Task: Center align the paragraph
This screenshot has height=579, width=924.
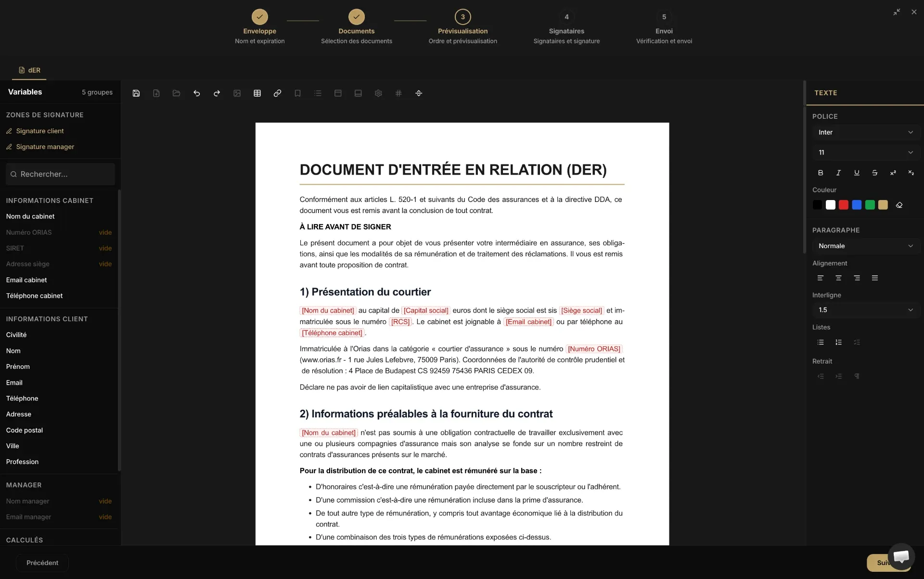Action: tap(839, 278)
